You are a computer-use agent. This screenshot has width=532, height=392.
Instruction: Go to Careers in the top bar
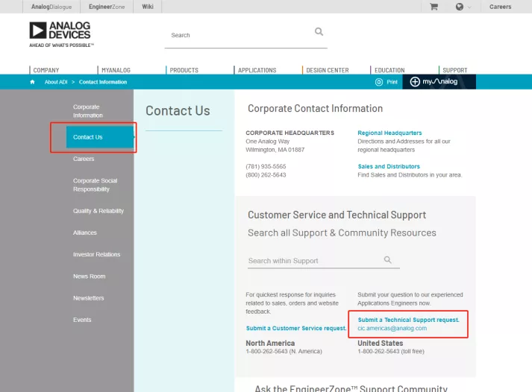click(x=500, y=7)
